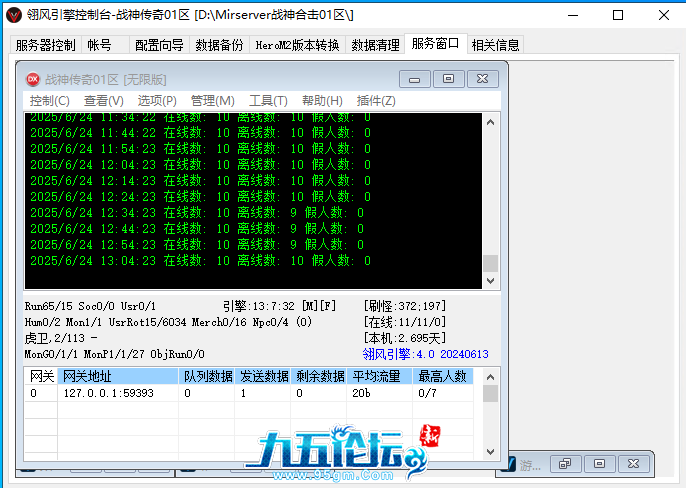Click the 引擎:13:7:32 status text
Screen dimensions: 686x488
pyautogui.click(x=279, y=306)
